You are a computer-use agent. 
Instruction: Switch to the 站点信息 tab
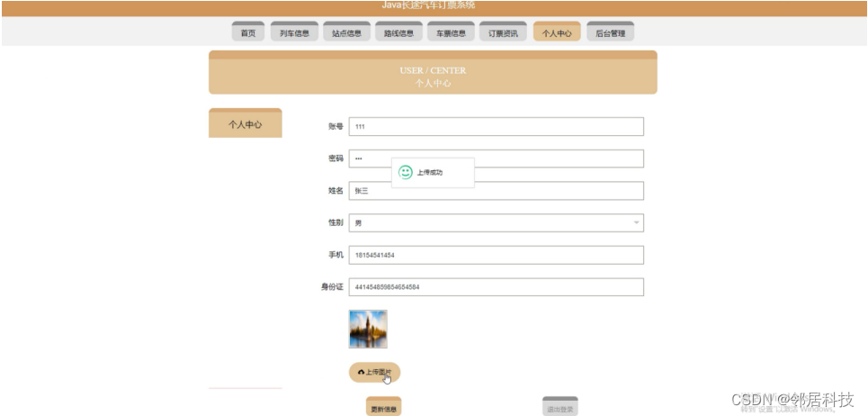coord(346,32)
